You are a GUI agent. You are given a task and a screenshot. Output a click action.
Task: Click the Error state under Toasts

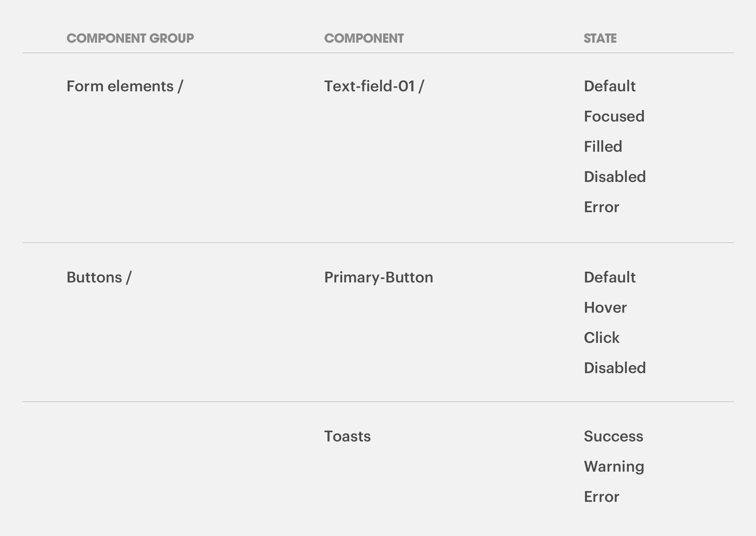click(x=602, y=497)
